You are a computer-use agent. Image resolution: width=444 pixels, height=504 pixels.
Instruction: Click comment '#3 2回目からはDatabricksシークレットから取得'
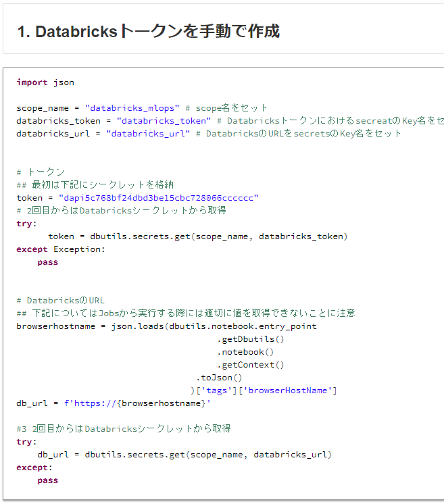(x=124, y=429)
